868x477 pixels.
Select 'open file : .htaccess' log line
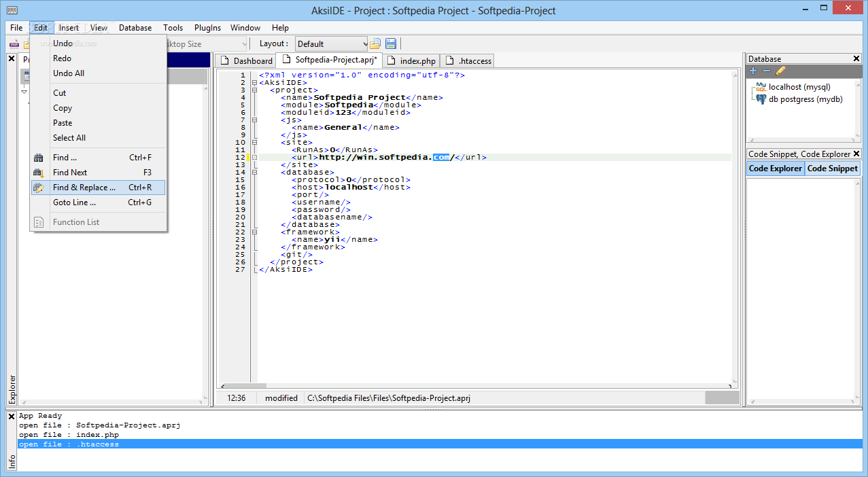pyautogui.click(x=440, y=444)
